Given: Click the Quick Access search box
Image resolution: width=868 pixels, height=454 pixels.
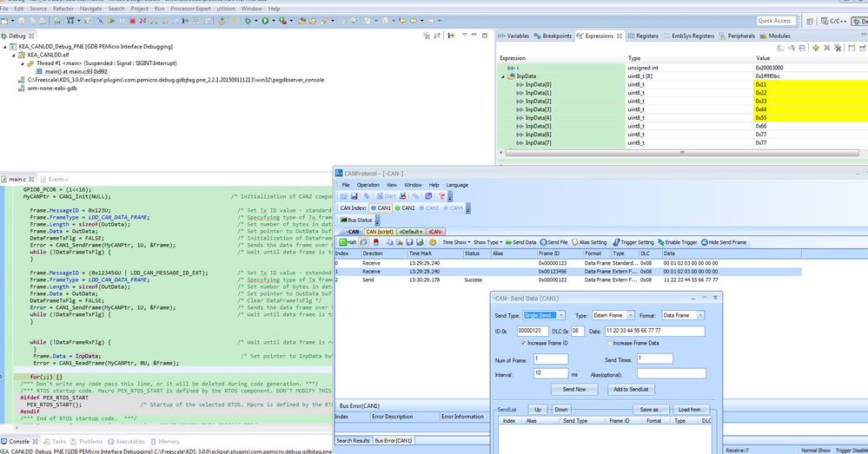Looking at the screenshot, I should click(775, 21).
